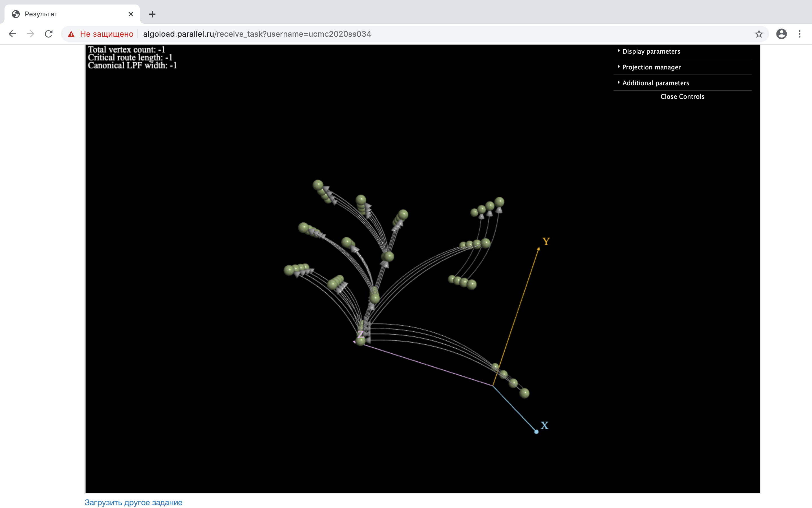Click the browser back arrow
812x508 pixels.
click(12, 34)
